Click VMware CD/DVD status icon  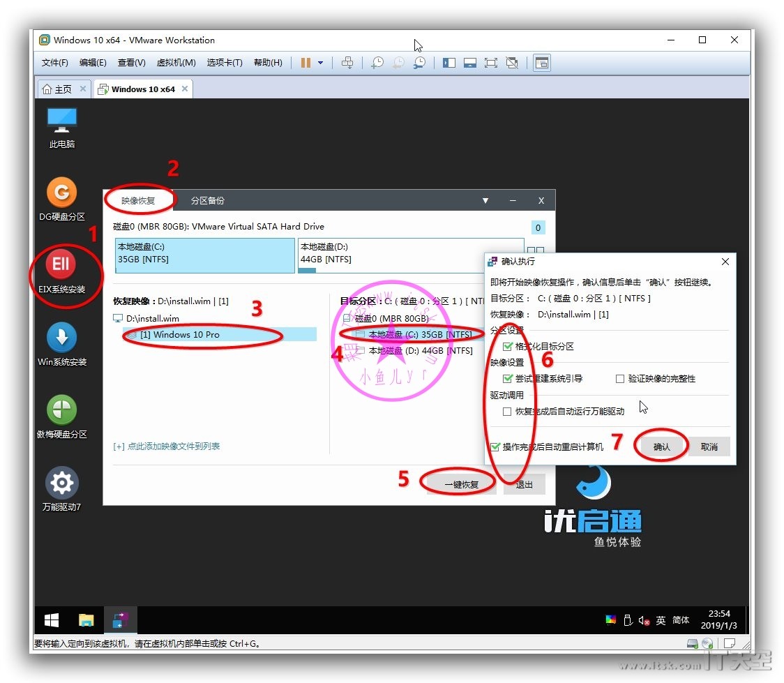pyautogui.click(x=707, y=644)
